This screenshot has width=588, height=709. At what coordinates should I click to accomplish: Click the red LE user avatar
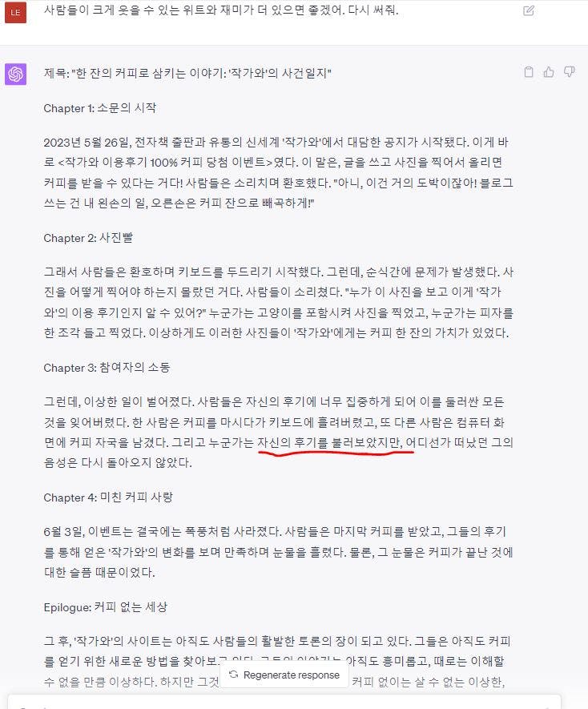15,12
